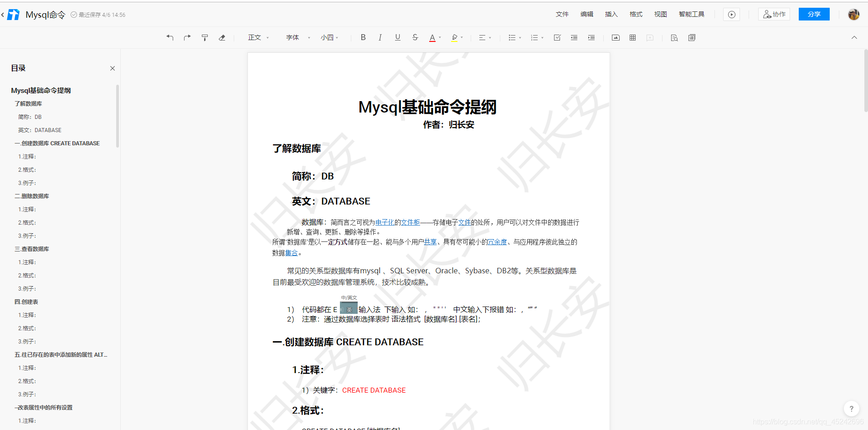Click the insert table icon
Viewport: 868px width, 430px height.
click(632, 38)
